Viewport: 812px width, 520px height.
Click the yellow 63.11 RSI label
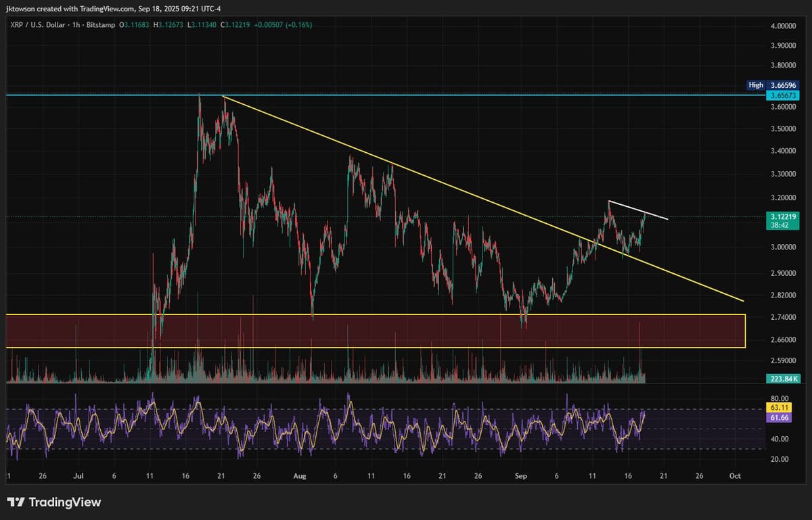pyautogui.click(x=780, y=408)
